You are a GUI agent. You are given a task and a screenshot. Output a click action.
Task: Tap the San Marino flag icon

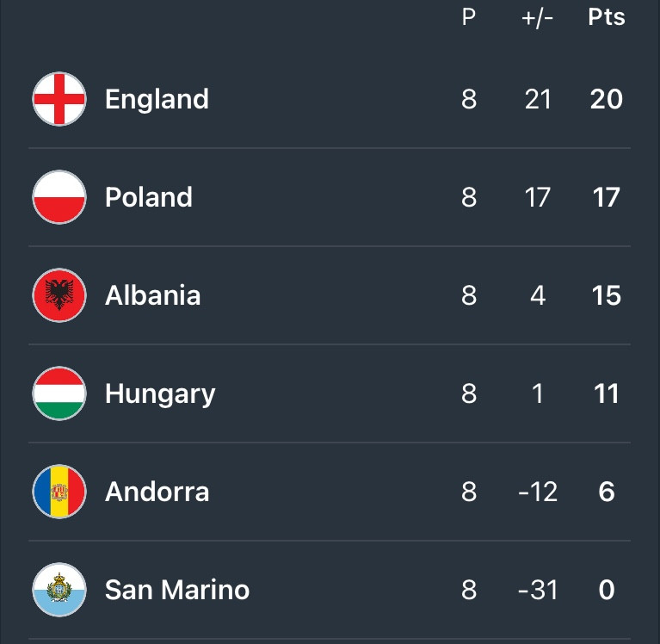click(x=59, y=590)
